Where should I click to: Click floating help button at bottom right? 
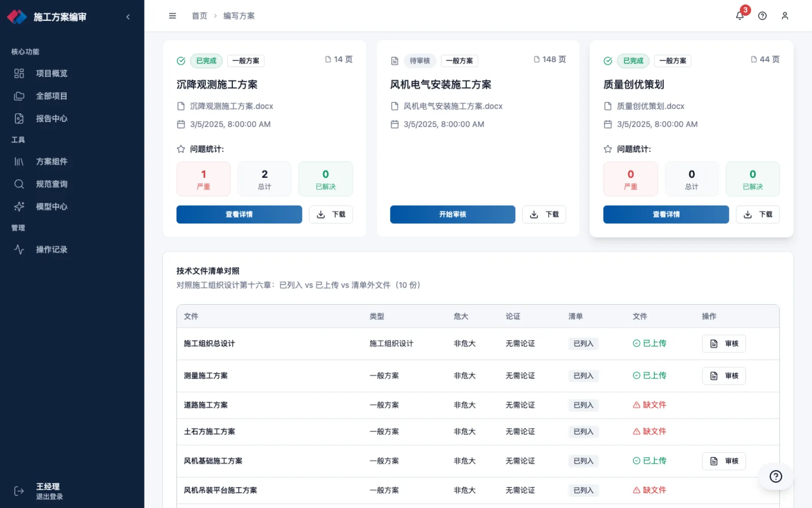point(775,477)
